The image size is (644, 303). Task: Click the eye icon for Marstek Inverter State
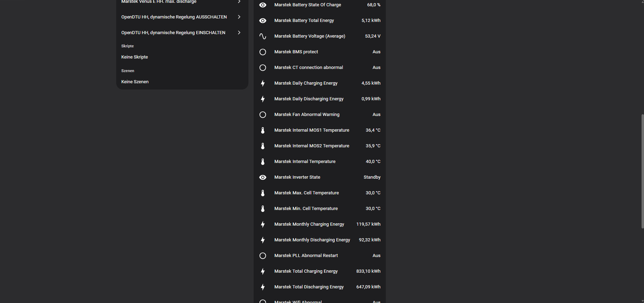coord(263,177)
